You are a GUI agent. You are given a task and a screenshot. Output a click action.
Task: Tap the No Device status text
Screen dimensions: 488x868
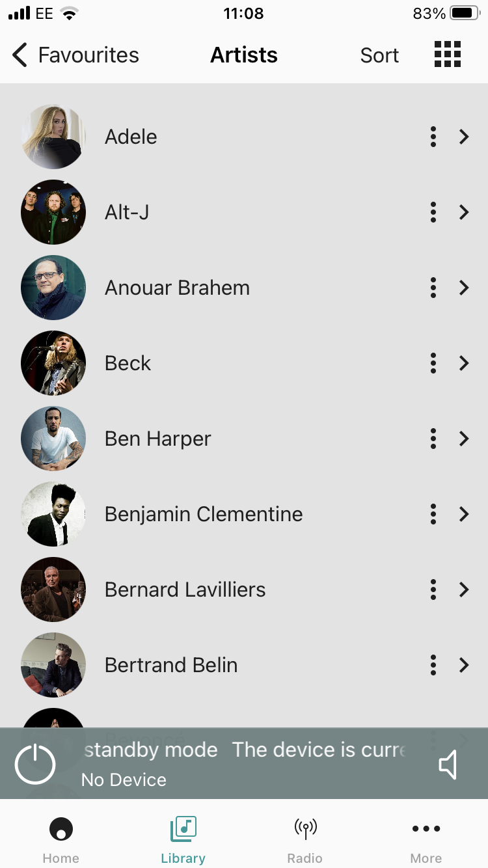tap(124, 780)
